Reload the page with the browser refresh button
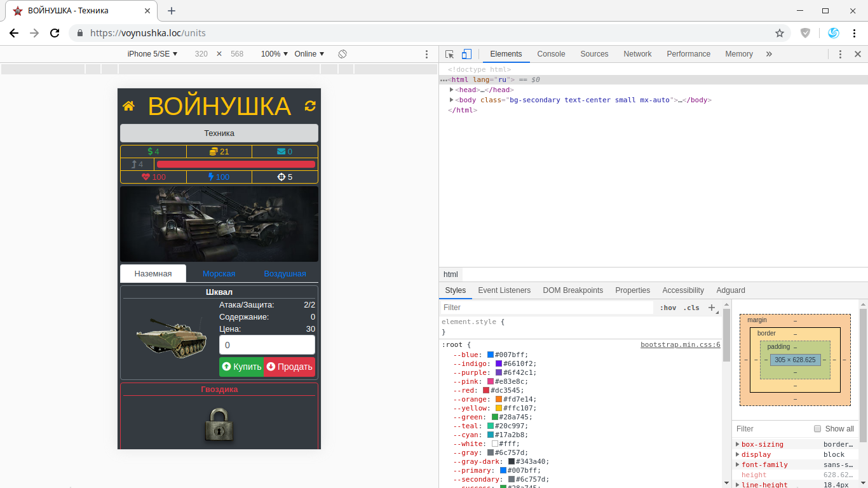Viewport: 868px width, 488px height. click(55, 33)
